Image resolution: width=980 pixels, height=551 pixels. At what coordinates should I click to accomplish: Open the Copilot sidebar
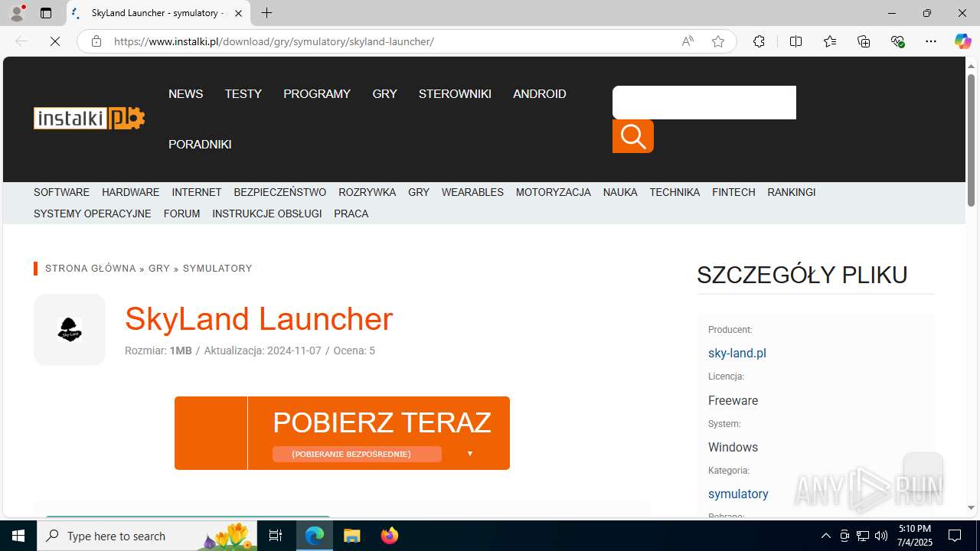[962, 41]
